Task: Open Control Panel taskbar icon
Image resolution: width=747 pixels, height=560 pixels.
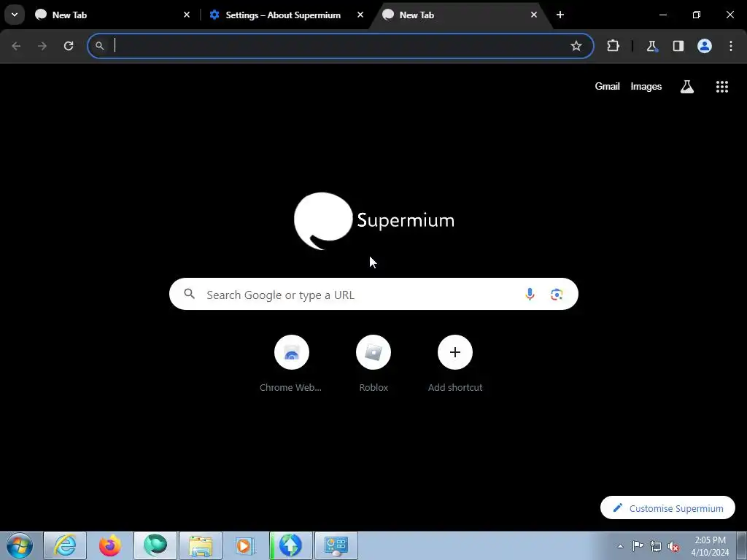Action: click(336, 545)
